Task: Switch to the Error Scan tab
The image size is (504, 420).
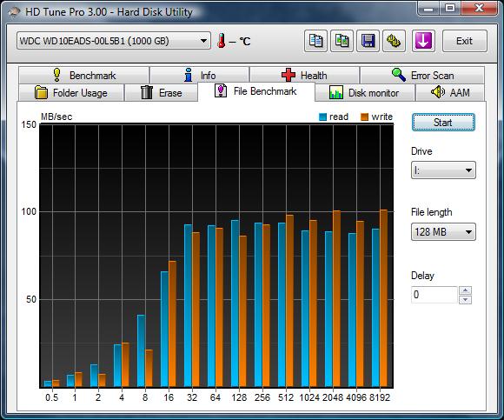Action: pos(422,76)
